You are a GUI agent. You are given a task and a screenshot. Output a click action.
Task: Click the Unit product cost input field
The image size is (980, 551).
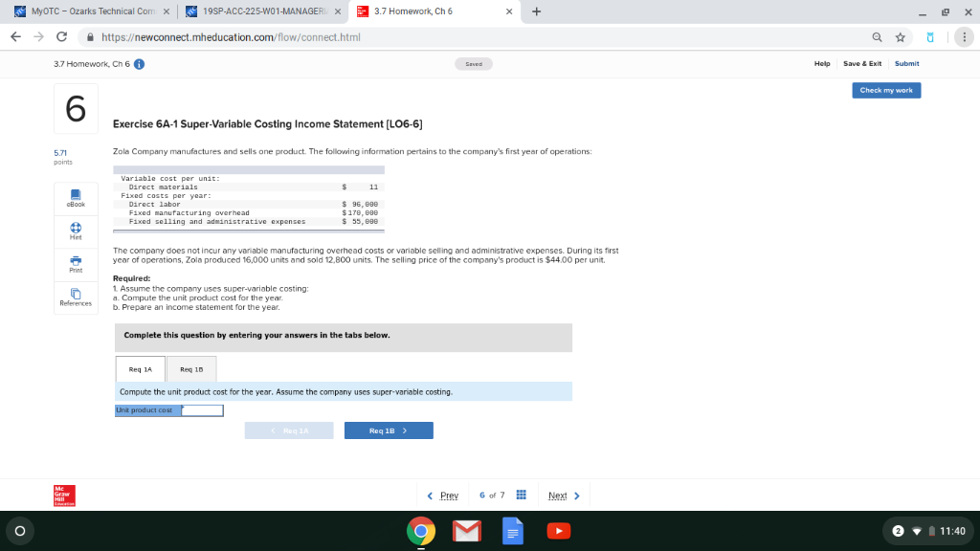pos(203,410)
